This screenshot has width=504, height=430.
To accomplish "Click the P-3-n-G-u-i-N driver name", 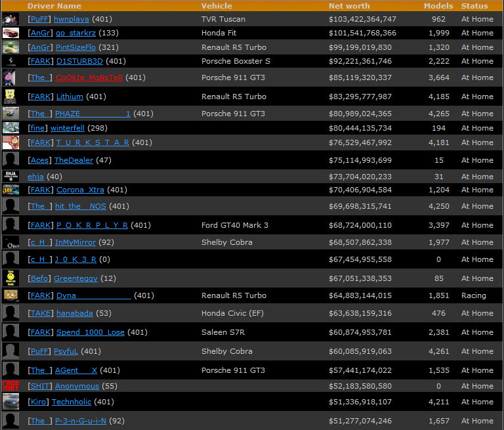I will 80,421.
